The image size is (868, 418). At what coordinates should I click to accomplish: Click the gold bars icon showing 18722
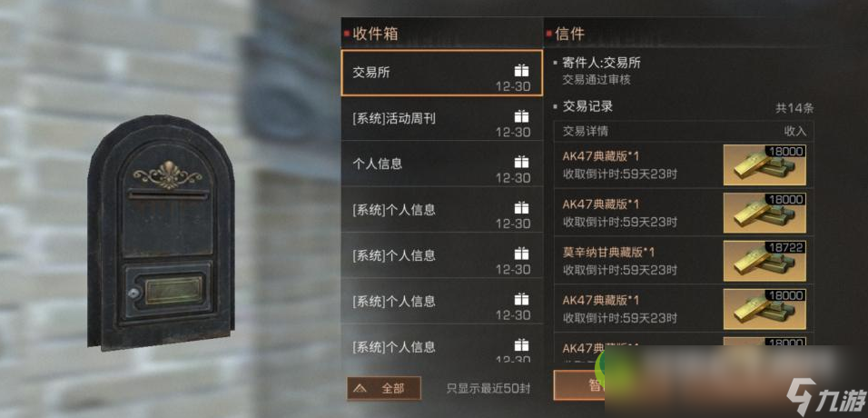pos(764,261)
